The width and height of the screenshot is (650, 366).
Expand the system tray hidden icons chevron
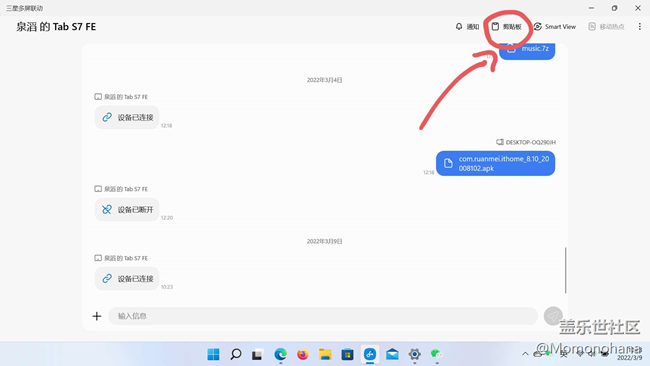coord(525,354)
